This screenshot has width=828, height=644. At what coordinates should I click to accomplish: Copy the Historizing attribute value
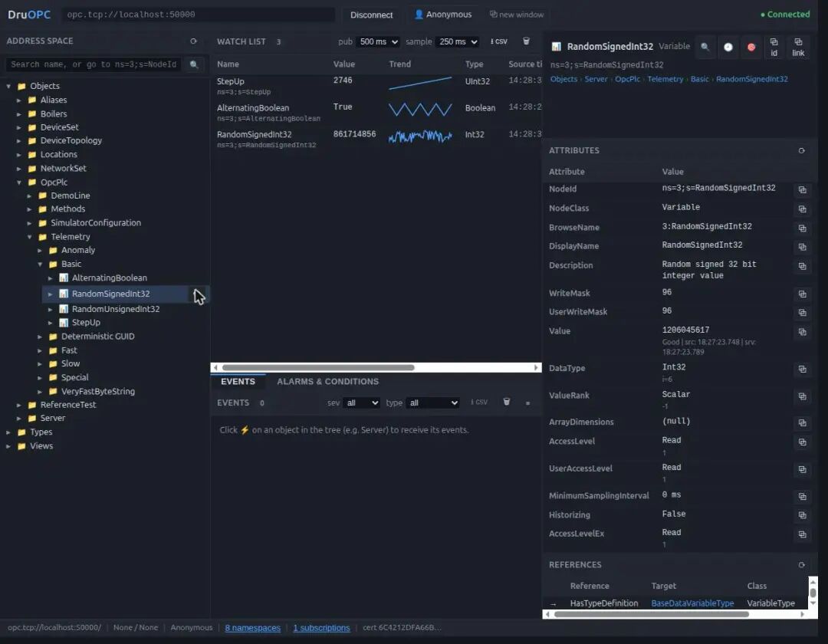802,515
